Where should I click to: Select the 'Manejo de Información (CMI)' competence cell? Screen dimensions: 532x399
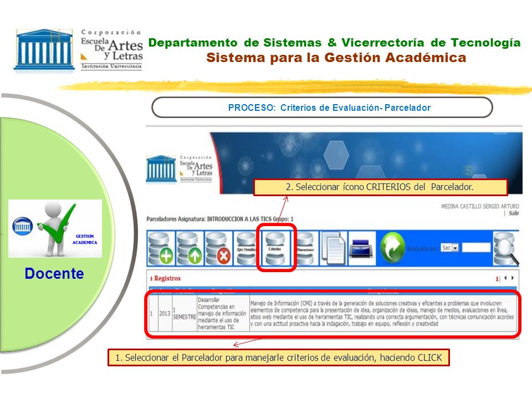point(382,314)
